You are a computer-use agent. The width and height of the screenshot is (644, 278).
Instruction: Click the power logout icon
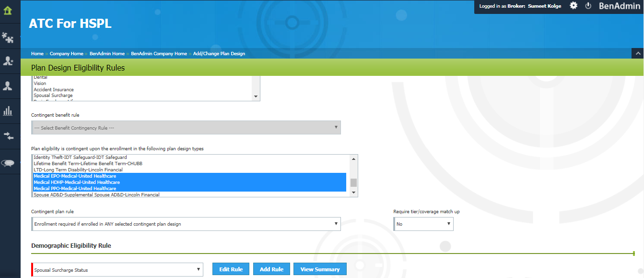pos(588,6)
